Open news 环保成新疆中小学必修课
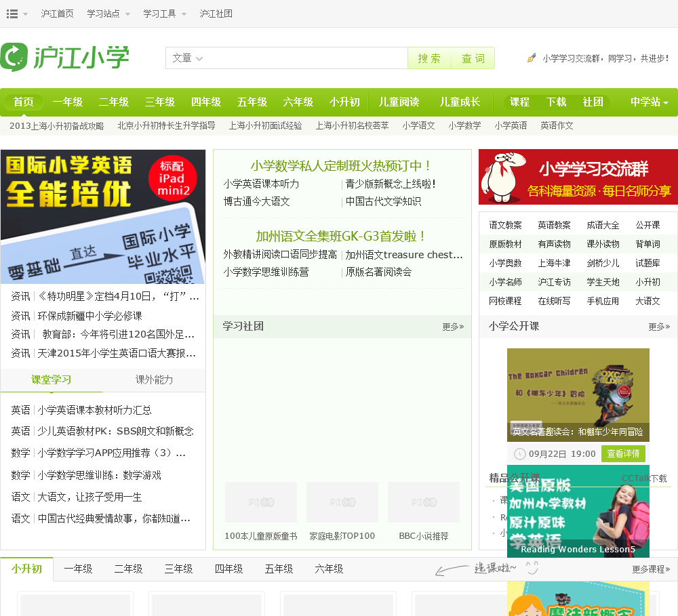The image size is (678, 616). pos(90,316)
